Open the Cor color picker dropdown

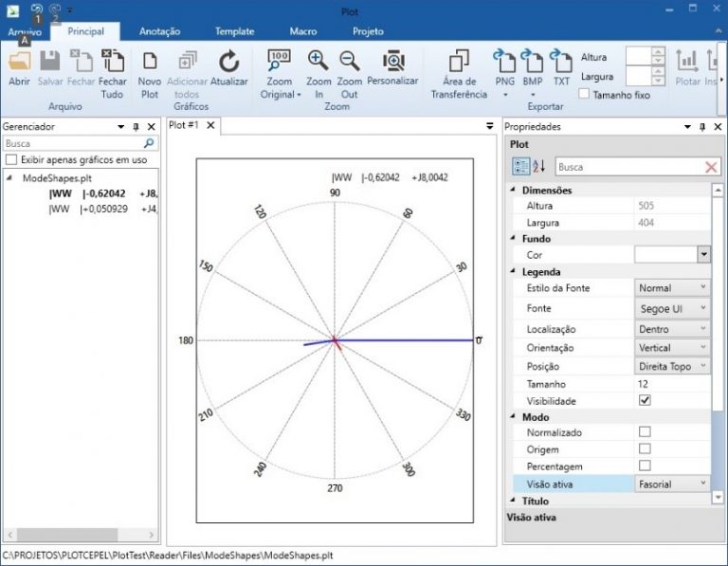pos(703,254)
